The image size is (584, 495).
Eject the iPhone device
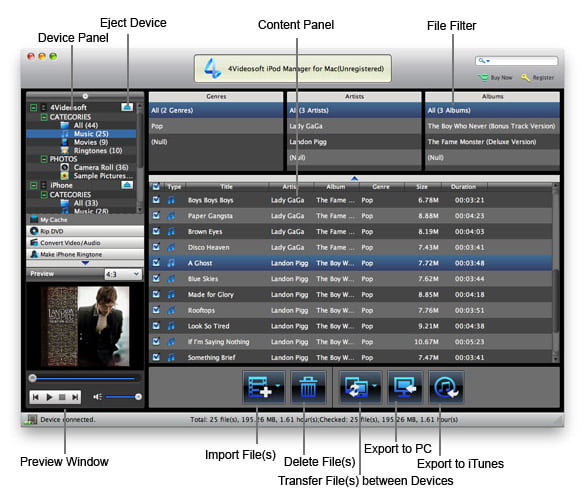(x=127, y=185)
